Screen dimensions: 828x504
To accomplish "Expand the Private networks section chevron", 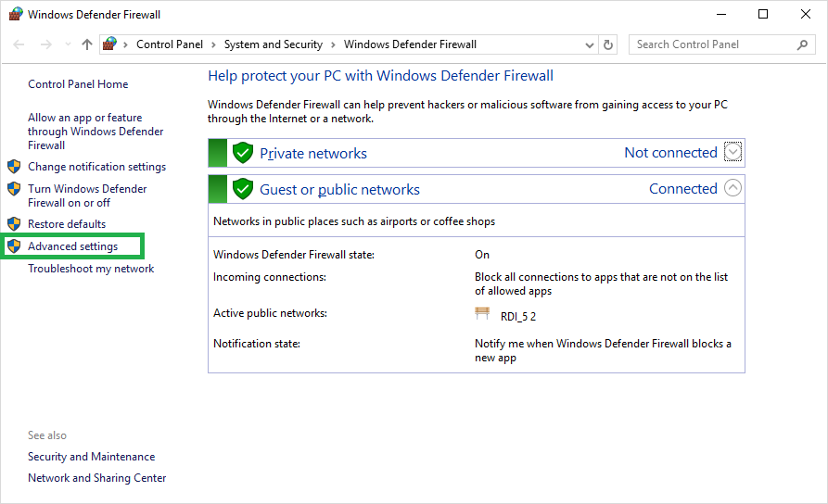I will 732,152.
